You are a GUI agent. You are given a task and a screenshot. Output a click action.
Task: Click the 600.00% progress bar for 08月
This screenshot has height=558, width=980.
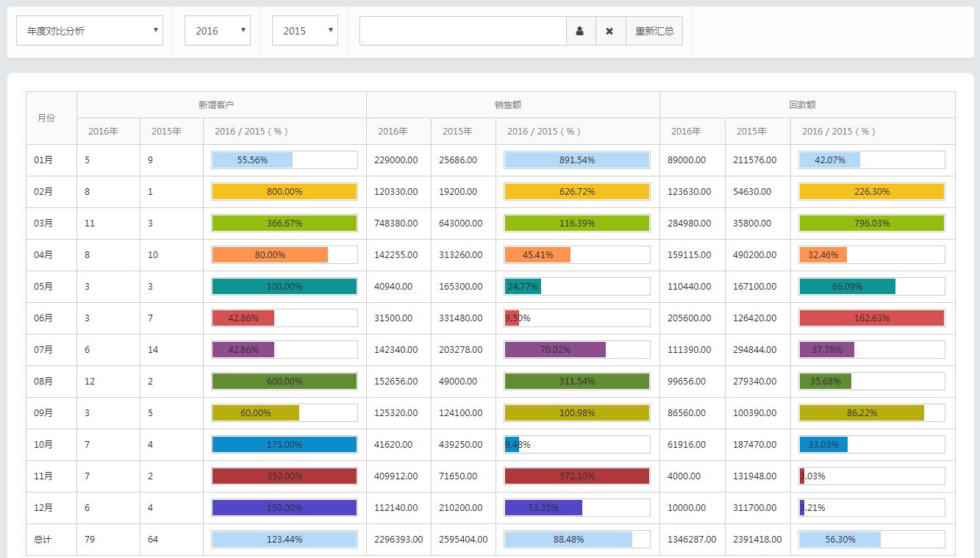point(284,382)
